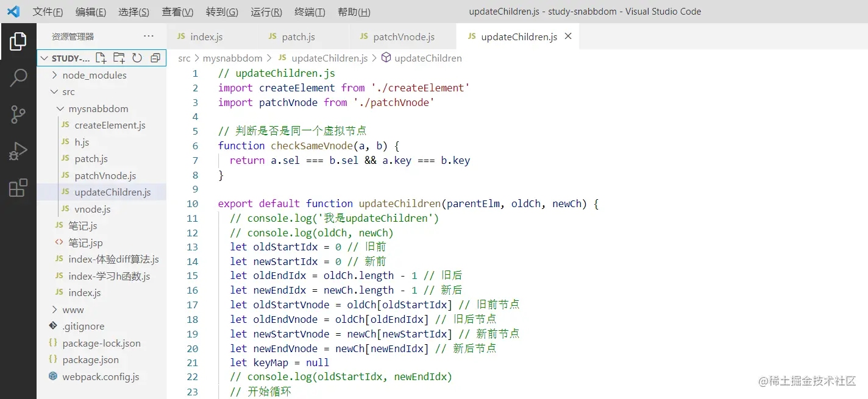Click the New File icon in Explorer

tap(101, 58)
